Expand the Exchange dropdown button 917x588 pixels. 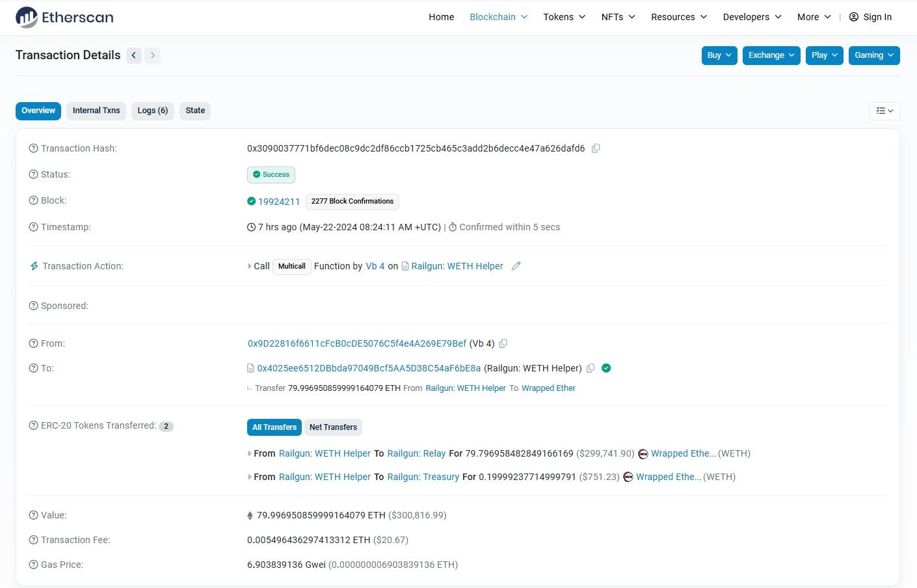pyautogui.click(x=771, y=55)
